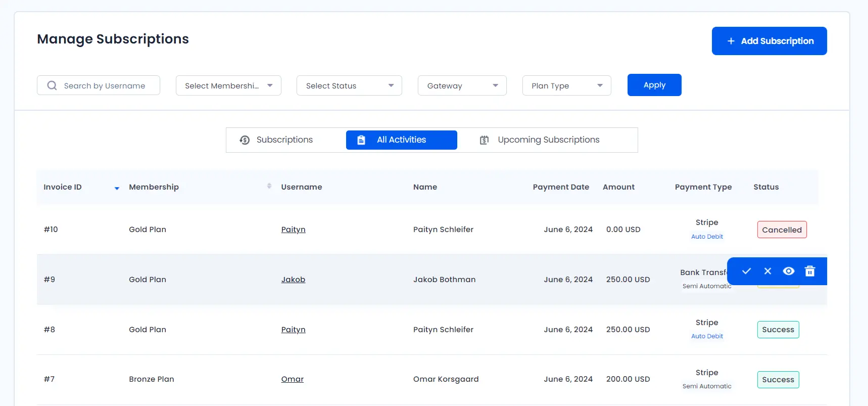
Task: Open Paityn's username link for invoice #8
Action: pos(293,330)
